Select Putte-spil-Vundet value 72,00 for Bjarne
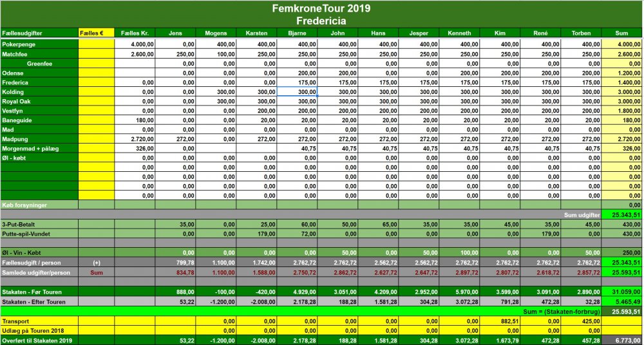This screenshot has width=644, height=345. [x=297, y=234]
